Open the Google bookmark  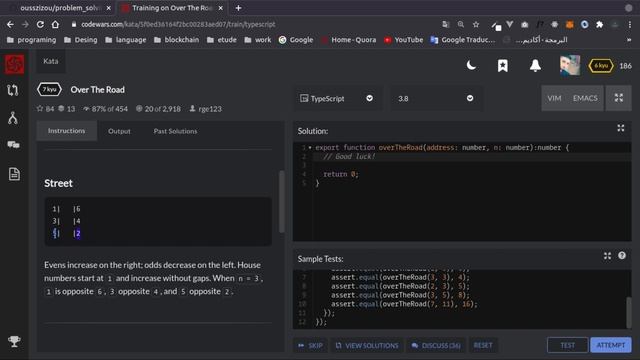(x=296, y=40)
